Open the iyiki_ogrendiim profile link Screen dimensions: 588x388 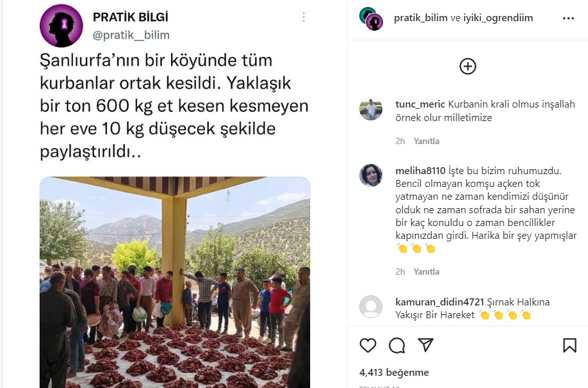click(x=498, y=18)
